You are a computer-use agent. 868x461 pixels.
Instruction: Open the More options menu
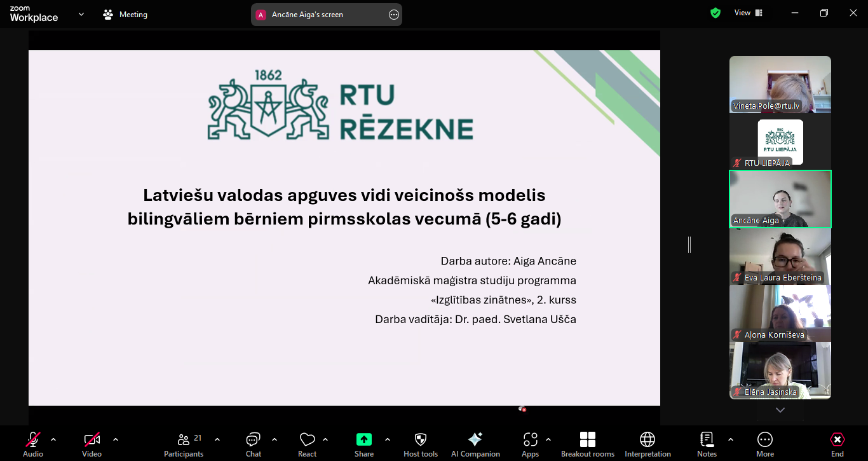[x=765, y=444]
